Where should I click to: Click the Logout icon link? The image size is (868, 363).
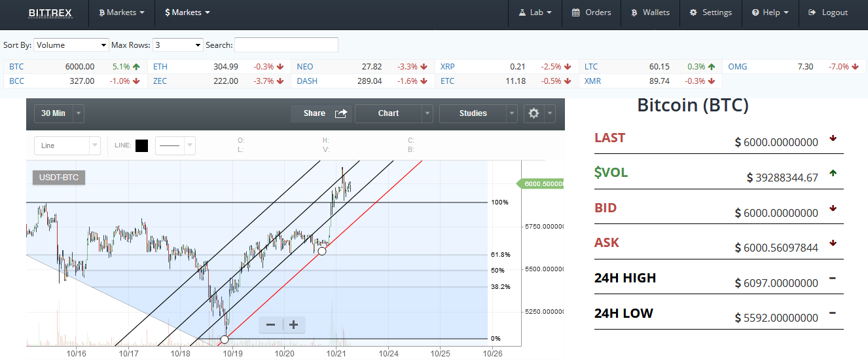pos(828,12)
